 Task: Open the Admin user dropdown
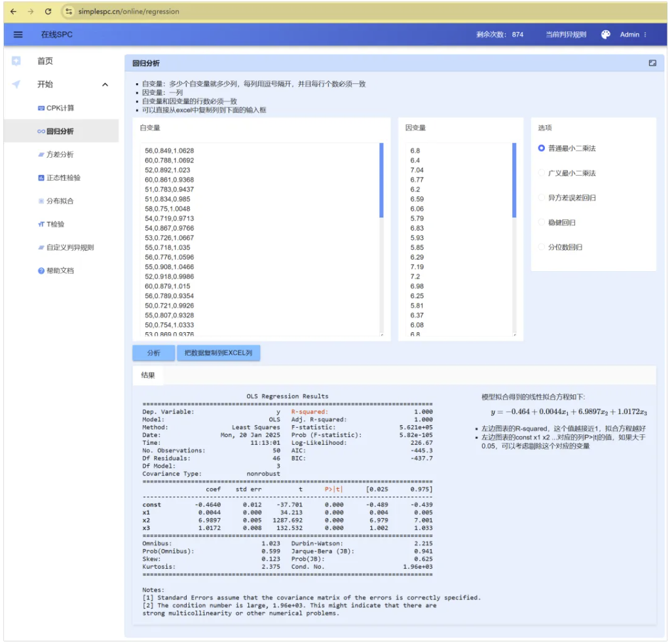click(633, 35)
